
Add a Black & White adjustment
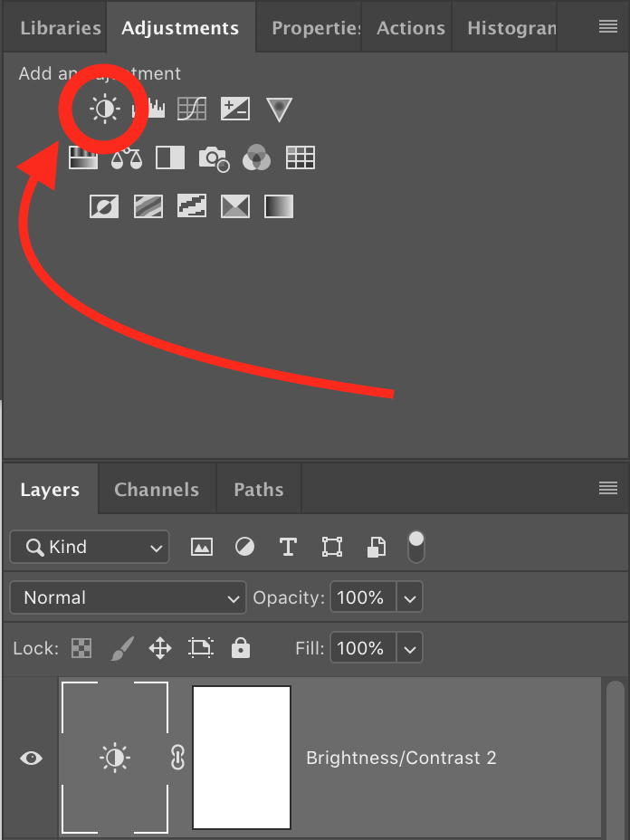[170, 158]
